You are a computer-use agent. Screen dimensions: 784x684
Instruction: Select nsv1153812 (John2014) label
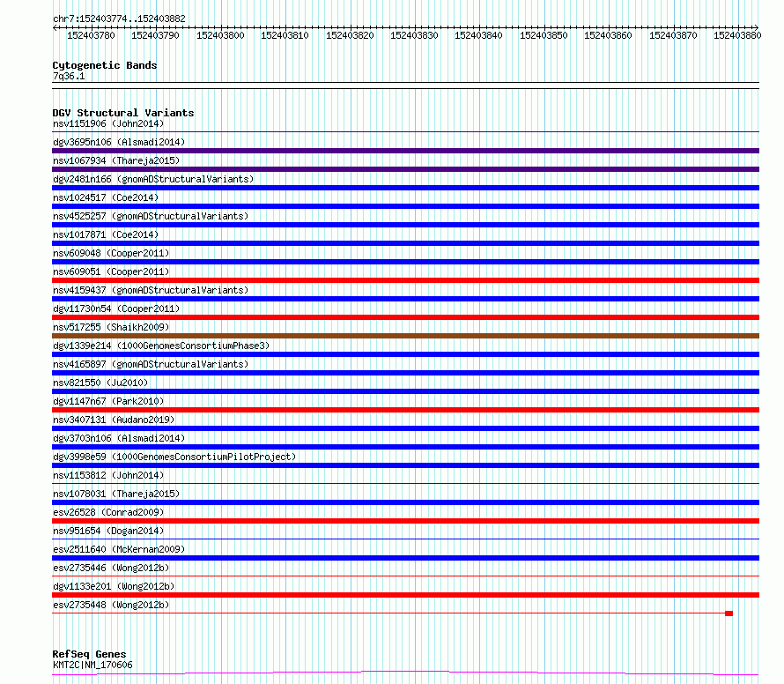[108, 475]
